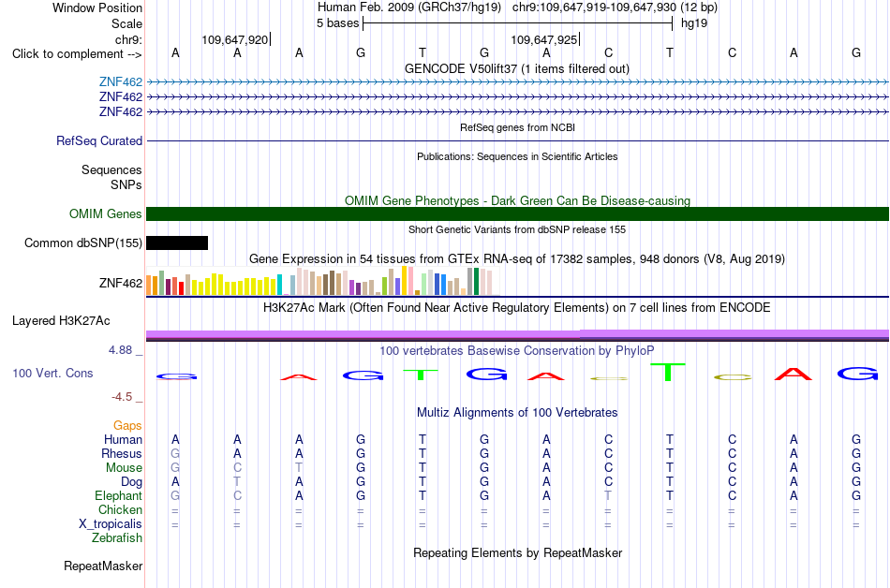890x588 pixels.
Task: Click the 'Common dbSNP(155)' track label
Action: pyautogui.click(x=82, y=243)
